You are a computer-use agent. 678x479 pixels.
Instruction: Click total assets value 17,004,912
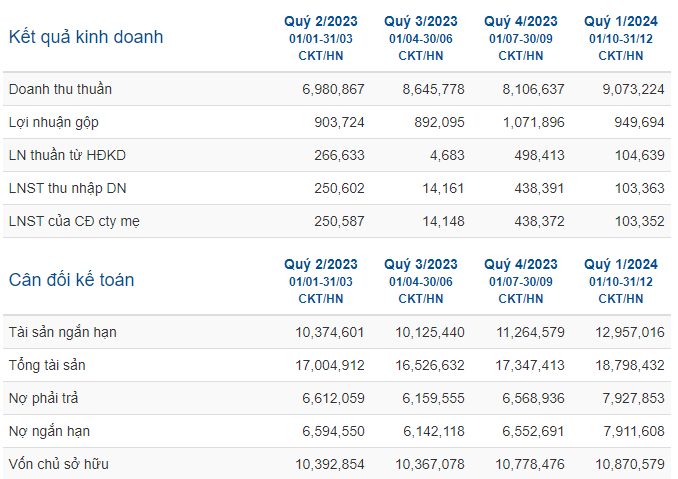point(329,365)
